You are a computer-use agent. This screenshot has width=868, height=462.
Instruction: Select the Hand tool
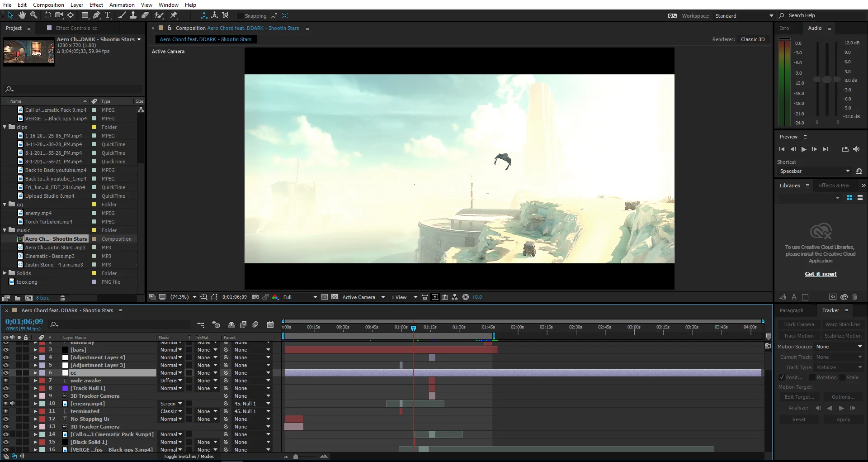[22, 15]
